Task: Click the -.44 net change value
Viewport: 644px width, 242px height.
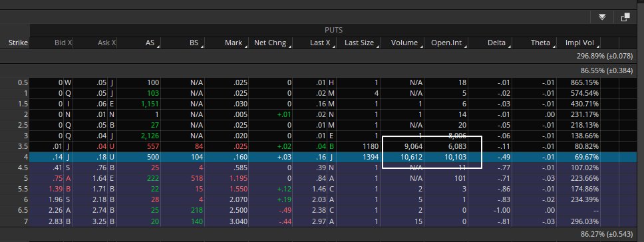Action: click(x=285, y=221)
